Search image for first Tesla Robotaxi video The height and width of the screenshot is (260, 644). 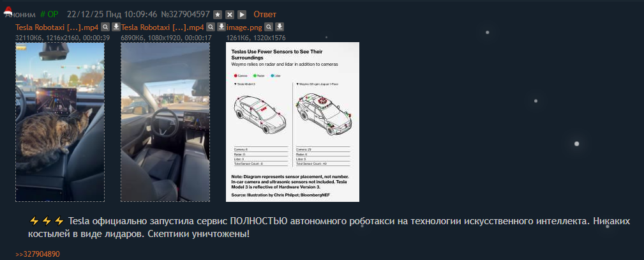click(105, 27)
